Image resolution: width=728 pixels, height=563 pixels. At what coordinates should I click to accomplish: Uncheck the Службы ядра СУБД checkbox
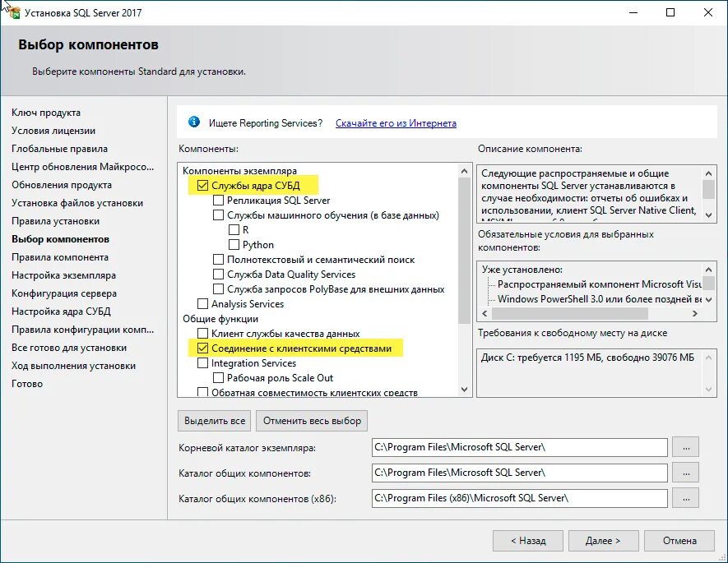click(202, 186)
